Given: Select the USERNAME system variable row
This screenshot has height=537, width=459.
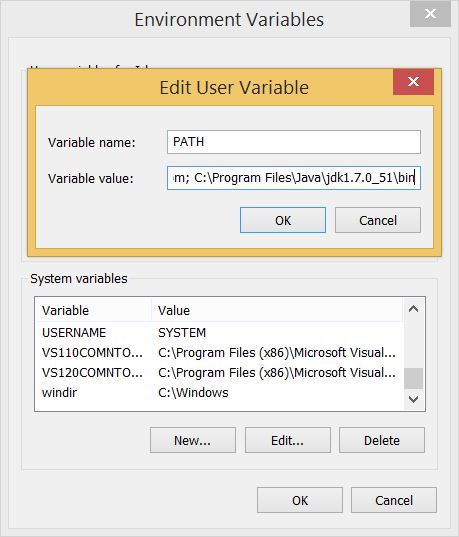Looking at the screenshot, I should (x=219, y=333).
